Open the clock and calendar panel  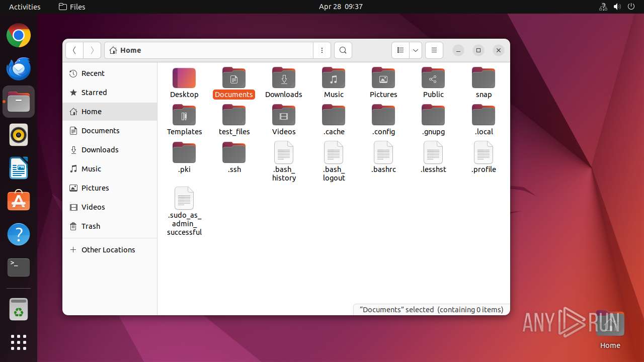pos(341,7)
